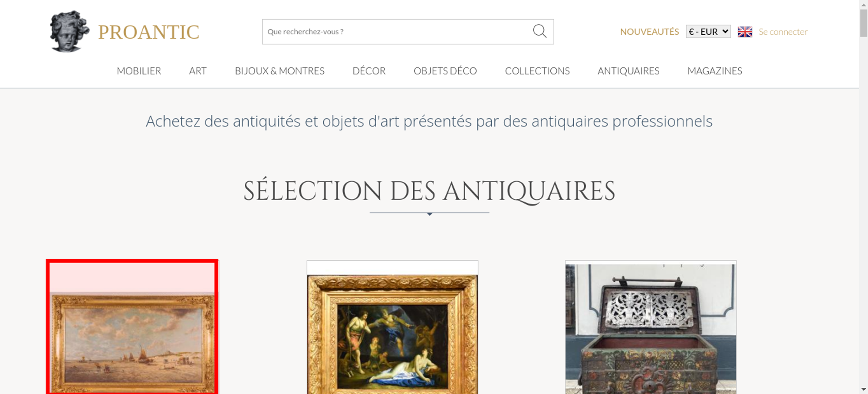The width and height of the screenshot is (868, 394).
Task: Open the MAGAZINES menu
Action: pos(715,71)
